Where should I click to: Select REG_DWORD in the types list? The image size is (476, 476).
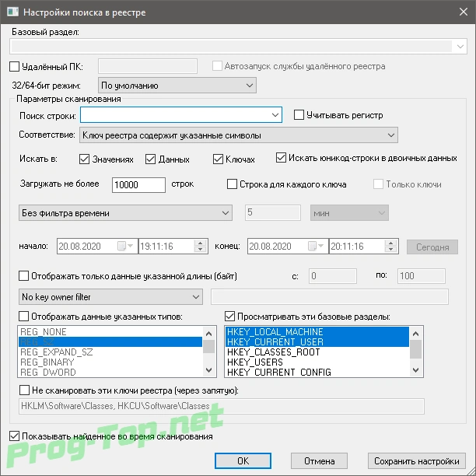coord(110,372)
